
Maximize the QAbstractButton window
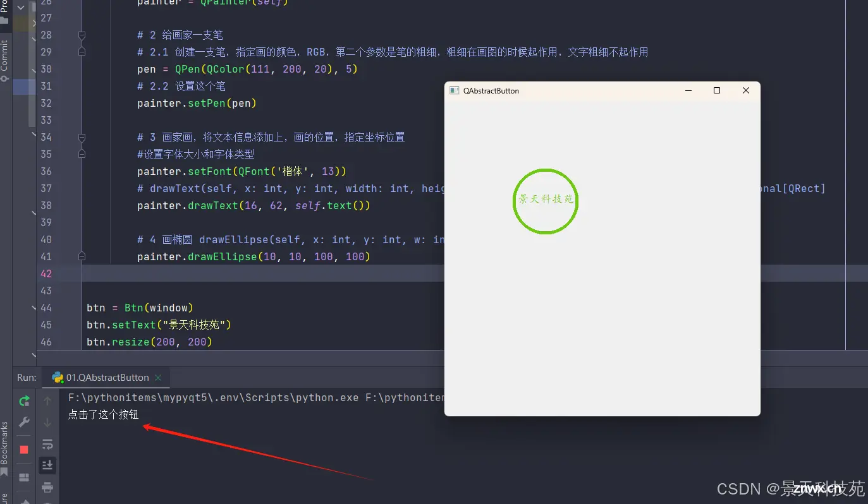coord(717,91)
